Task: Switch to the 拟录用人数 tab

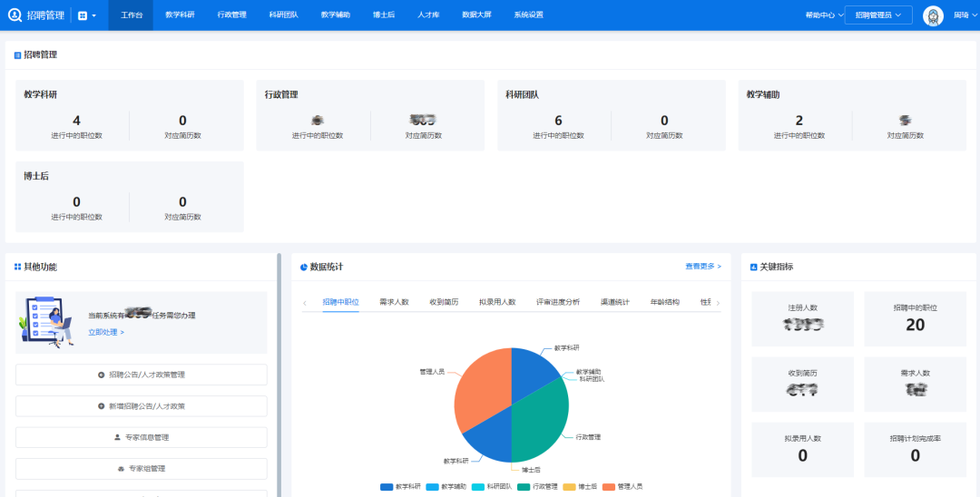Action: (x=497, y=302)
